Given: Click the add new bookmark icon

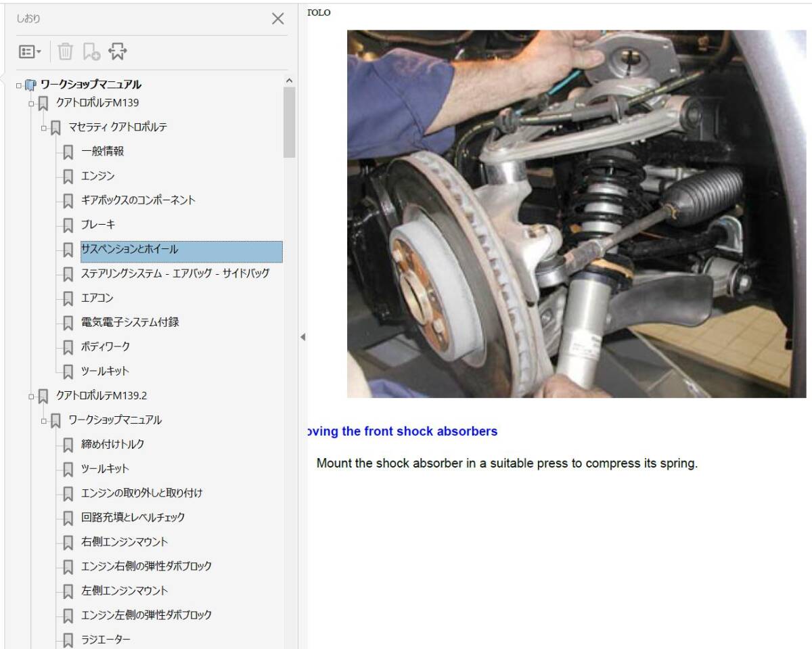Looking at the screenshot, I should 91,51.
